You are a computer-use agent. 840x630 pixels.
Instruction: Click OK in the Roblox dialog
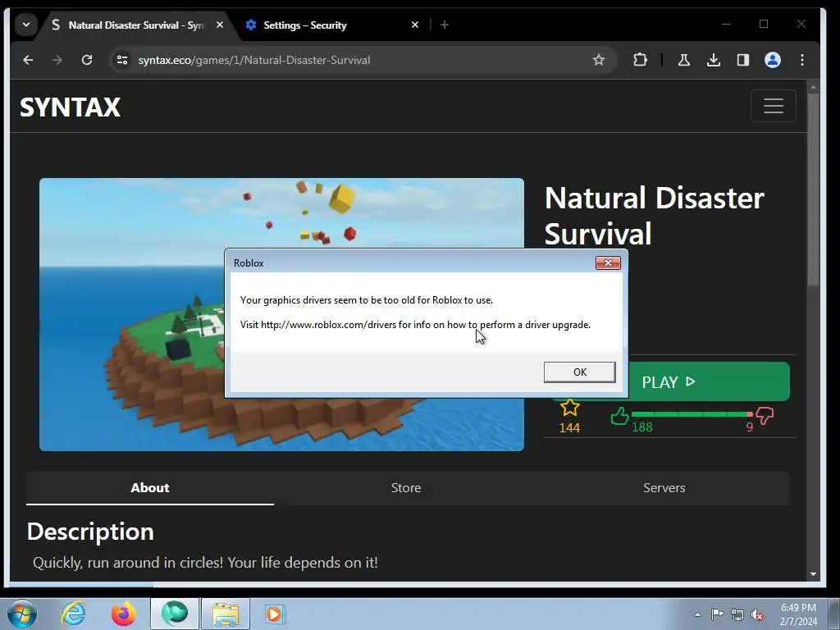tap(580, 372)
